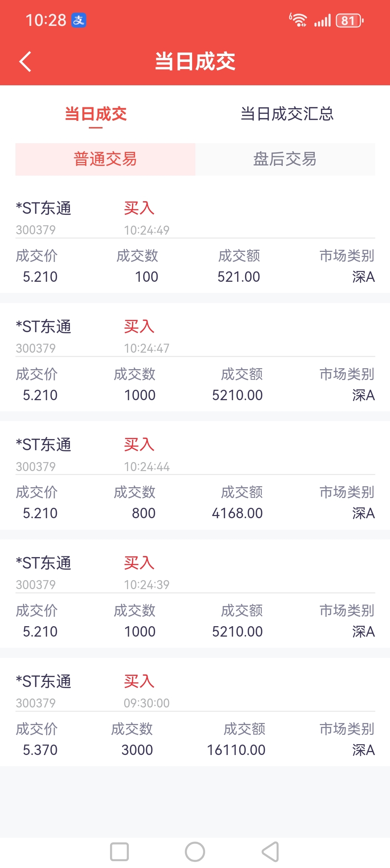Tap the Android home circle button
This screenshot has width=390, height=868.
coord(195,852)
